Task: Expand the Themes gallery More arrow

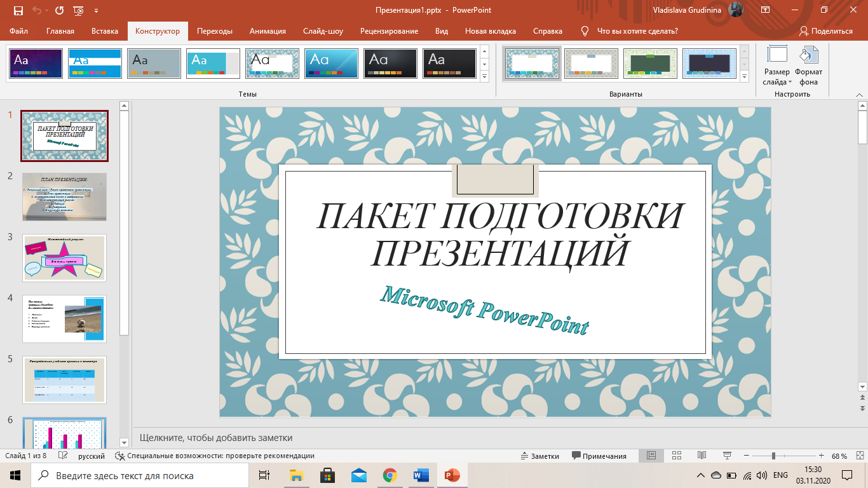Action: (x=484, y=77)
